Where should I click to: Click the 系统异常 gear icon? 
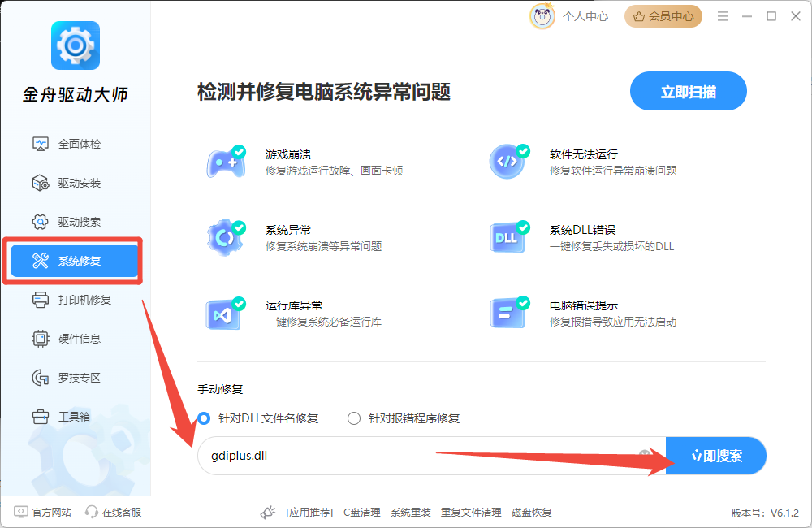(227, 238)
